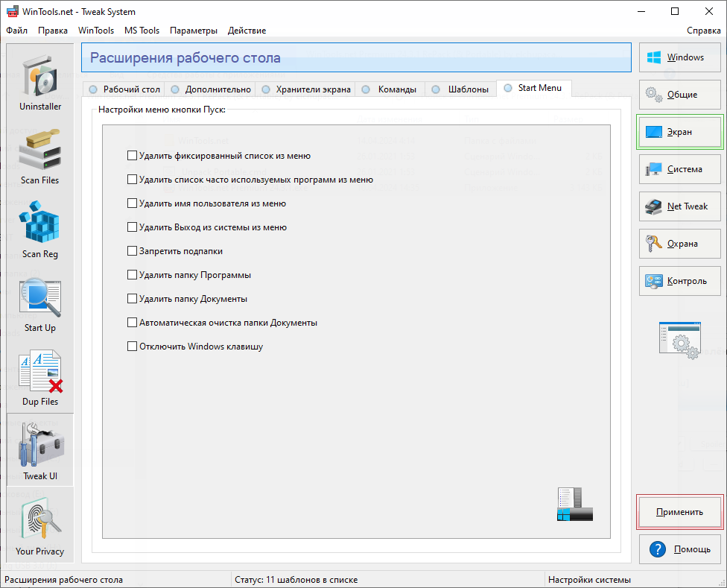727x588 pixels.
Task: Click the Start Menu illustration icon
Action: click(574, 505)
